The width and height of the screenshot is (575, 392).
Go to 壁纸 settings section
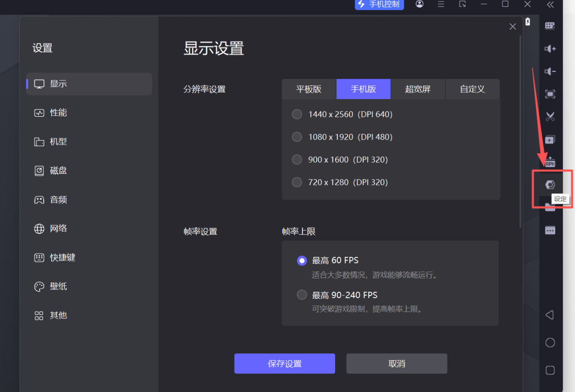pyautogui.click(x=57, y=286)
